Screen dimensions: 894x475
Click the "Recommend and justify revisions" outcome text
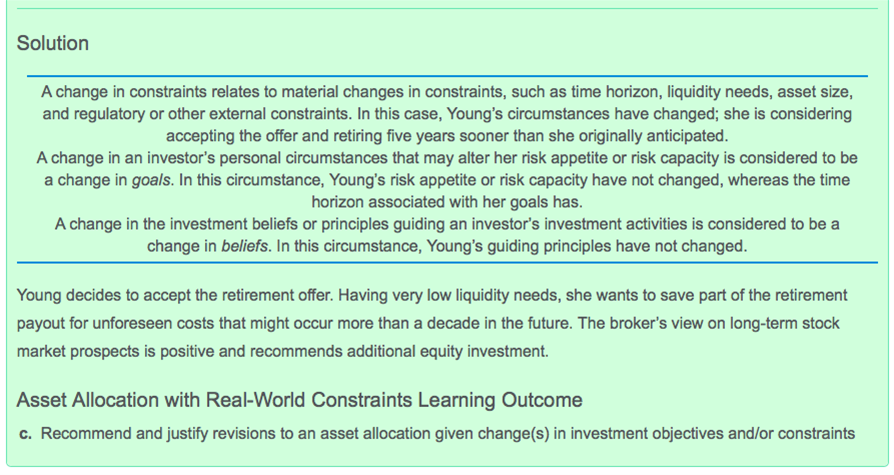click(447, 433)
